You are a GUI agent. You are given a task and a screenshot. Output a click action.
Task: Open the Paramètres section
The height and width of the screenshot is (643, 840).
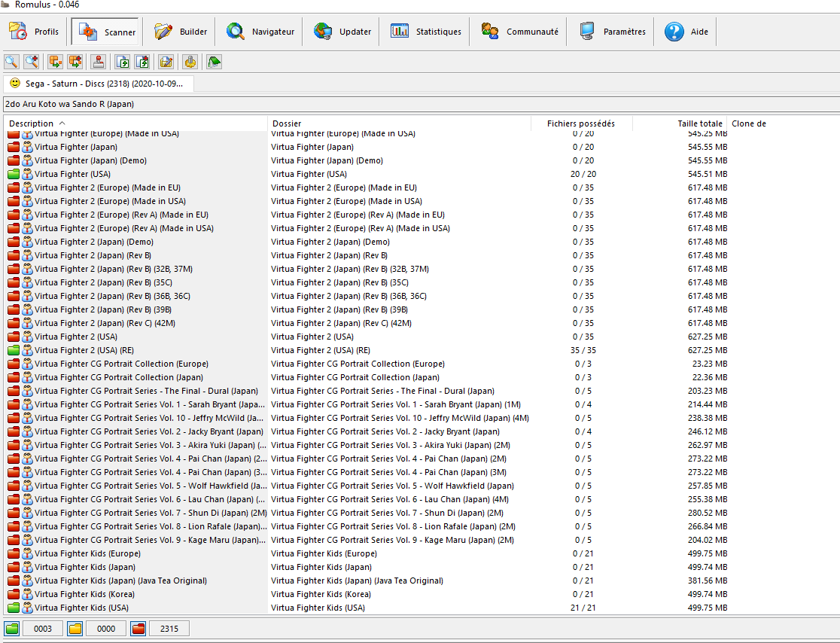coord(613,32)
